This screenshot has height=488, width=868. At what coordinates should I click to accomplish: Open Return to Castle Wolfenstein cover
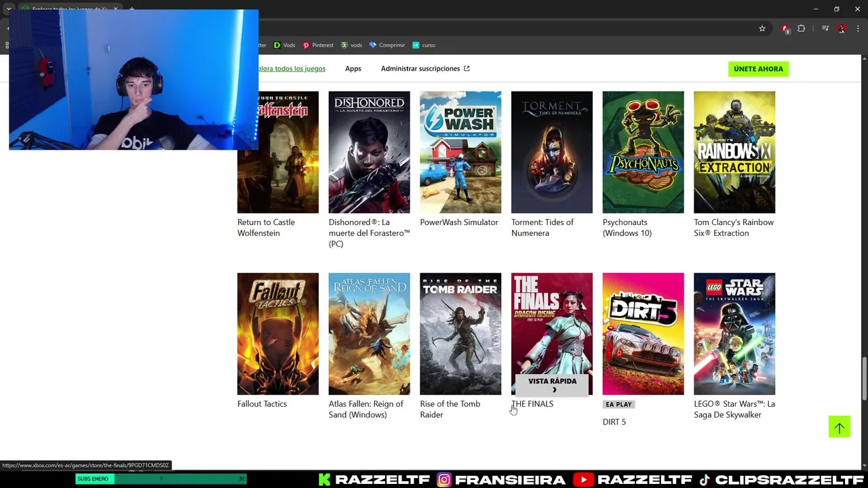tap(278, 152)
